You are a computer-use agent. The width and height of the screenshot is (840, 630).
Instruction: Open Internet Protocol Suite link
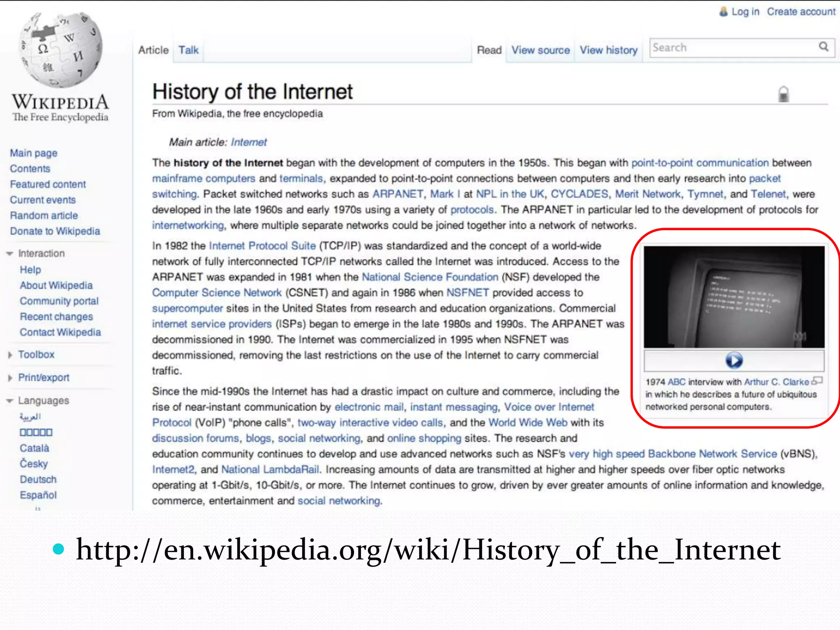pos(262,246)
